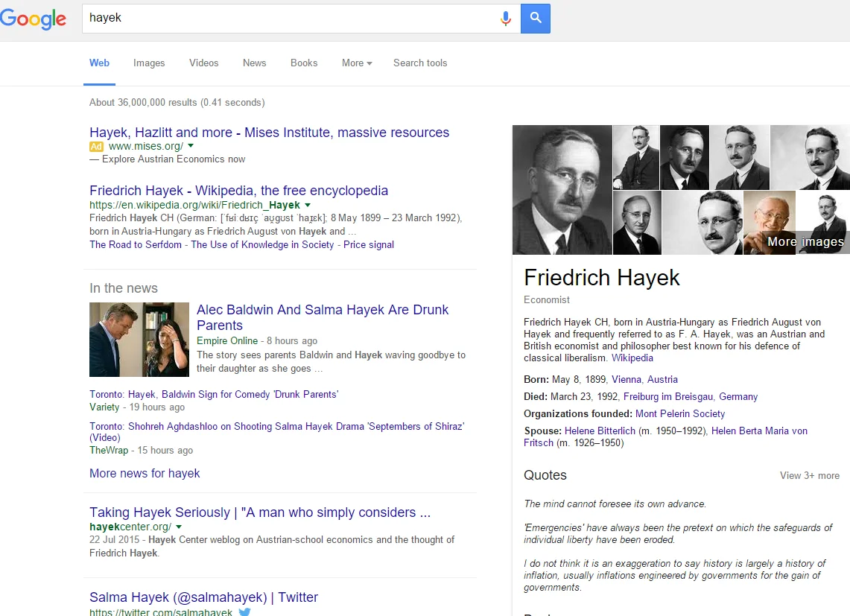The width and height of the screenshot is (850, 616).
Task: Open Friedrich Hayek Wikipedia result title
Action: tap(238, 191)
